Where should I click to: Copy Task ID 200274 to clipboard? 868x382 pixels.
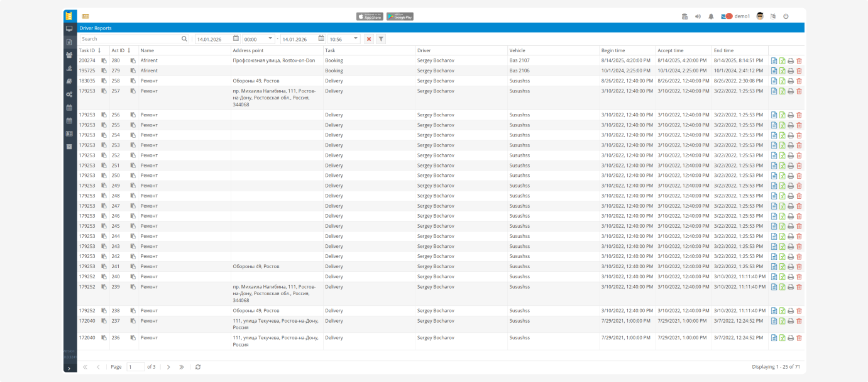[104, 60]
